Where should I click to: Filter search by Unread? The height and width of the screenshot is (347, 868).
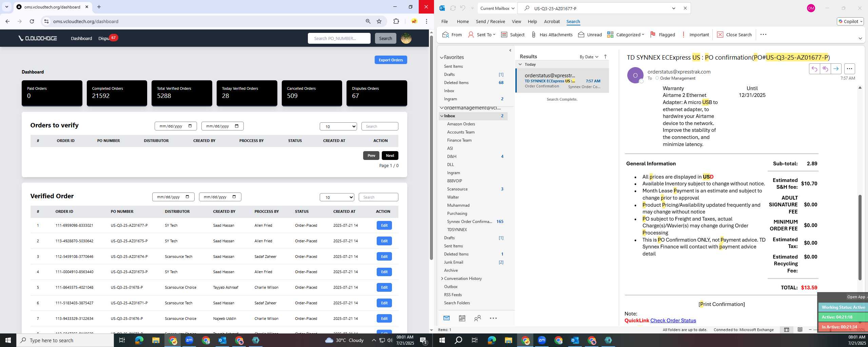click(x=590, y=35)
